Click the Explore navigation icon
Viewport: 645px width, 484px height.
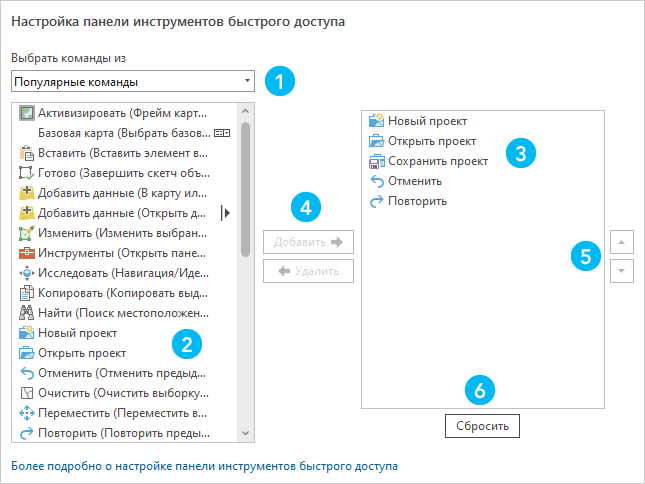click(27, 273)
